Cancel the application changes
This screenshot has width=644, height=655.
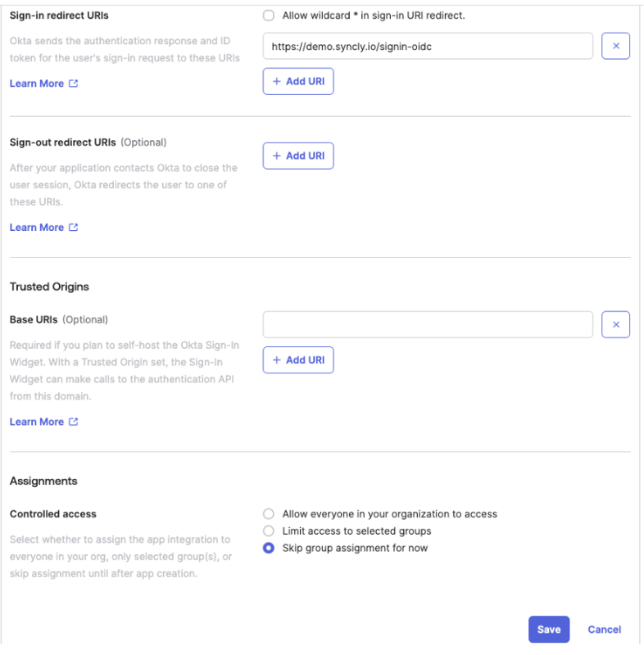[x=604, y=629]
